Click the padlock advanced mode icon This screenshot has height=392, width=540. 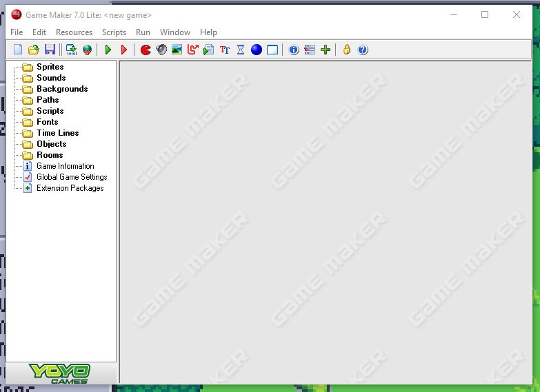click(x=347, y=50)
